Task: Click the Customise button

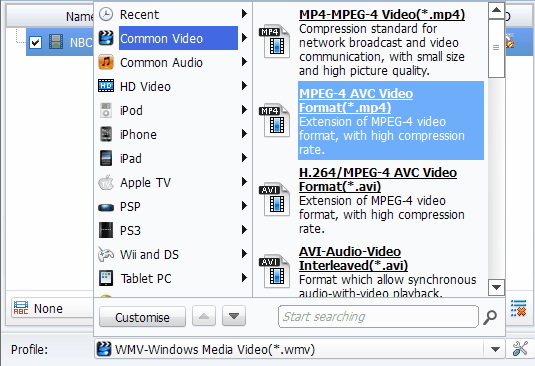Action: point(142,317)
